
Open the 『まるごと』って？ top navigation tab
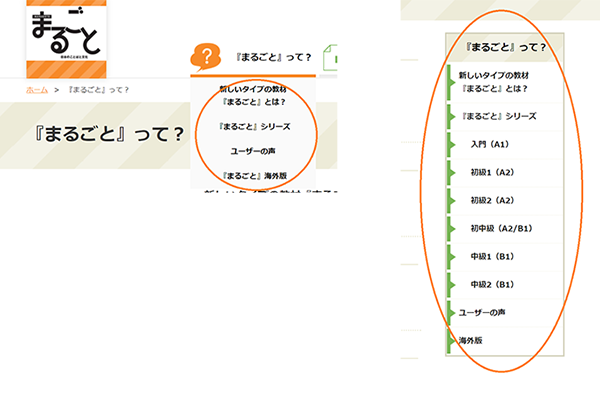[x=253, y=58]
